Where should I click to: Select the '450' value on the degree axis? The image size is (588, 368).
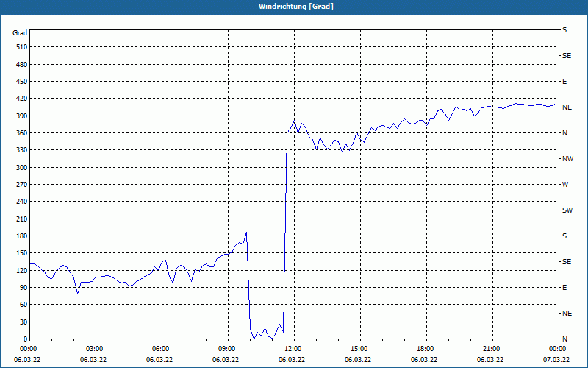click(22, 82)
